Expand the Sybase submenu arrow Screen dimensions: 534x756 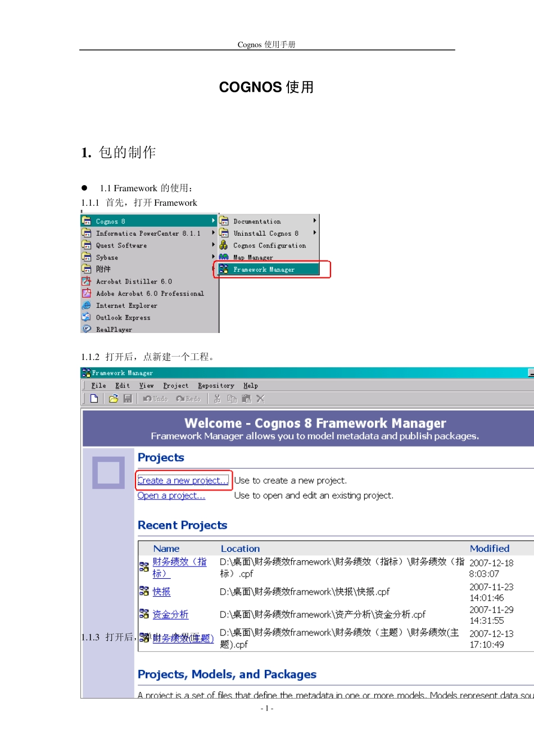pos(214,257)
